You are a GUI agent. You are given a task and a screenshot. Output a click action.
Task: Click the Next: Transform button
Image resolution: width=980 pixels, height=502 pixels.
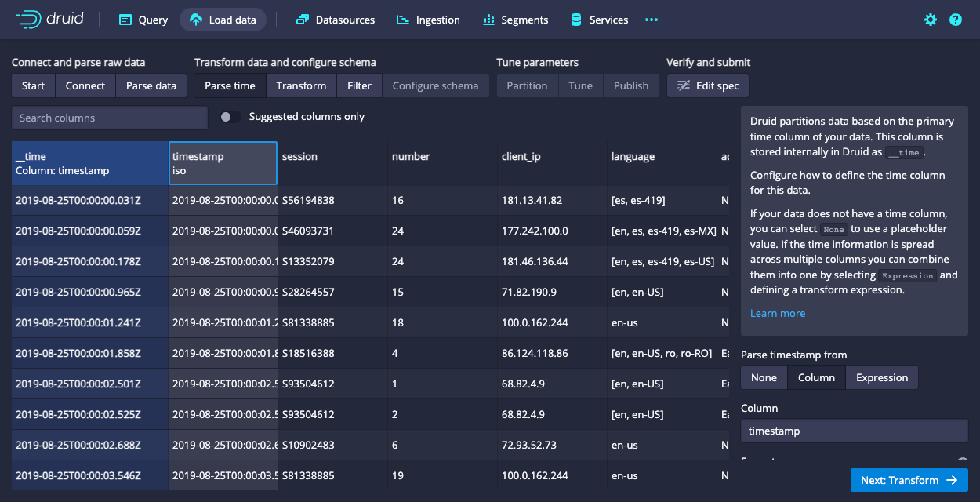(909, 480)
